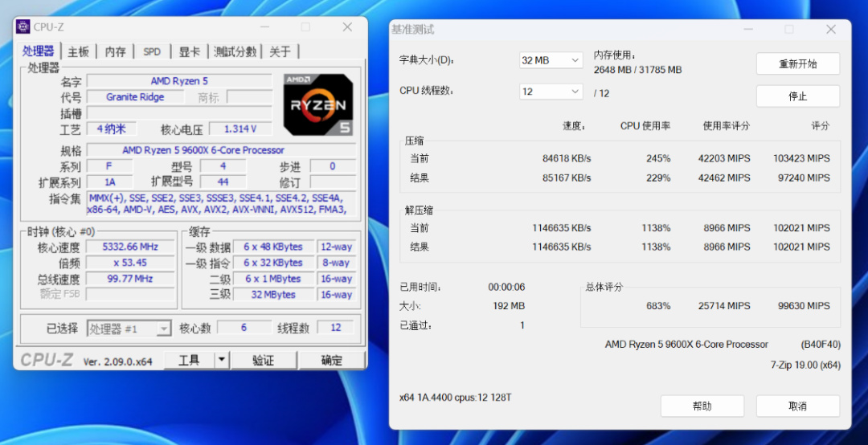Screen dimensions: 868x445
Task: Click the (B40F40) processor code text
Action: (x=821, y=345)
